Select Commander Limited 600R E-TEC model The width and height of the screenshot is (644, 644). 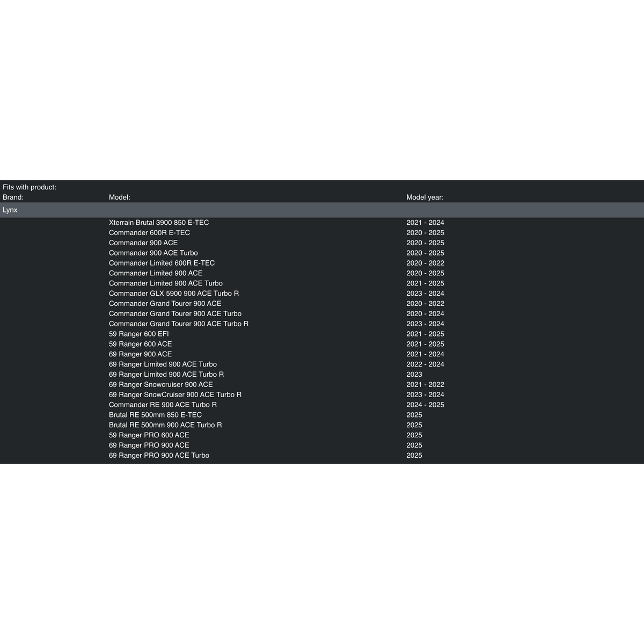pyautogui.click(x=162, y=263)
